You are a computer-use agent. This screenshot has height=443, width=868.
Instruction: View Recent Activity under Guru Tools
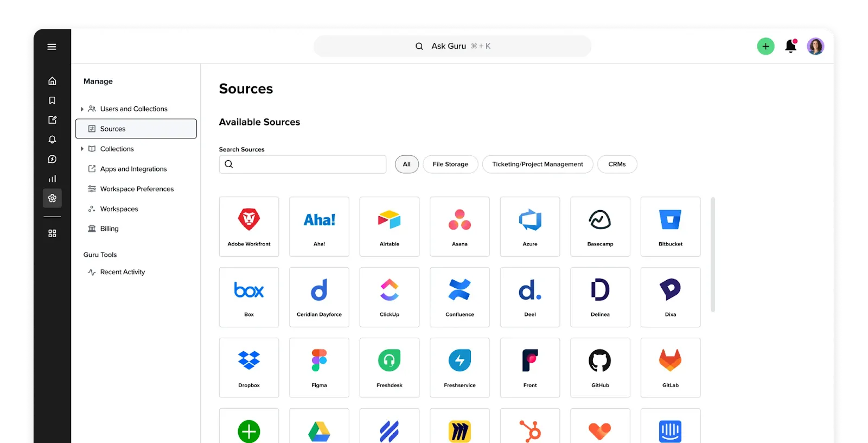[x=122, y=272]
